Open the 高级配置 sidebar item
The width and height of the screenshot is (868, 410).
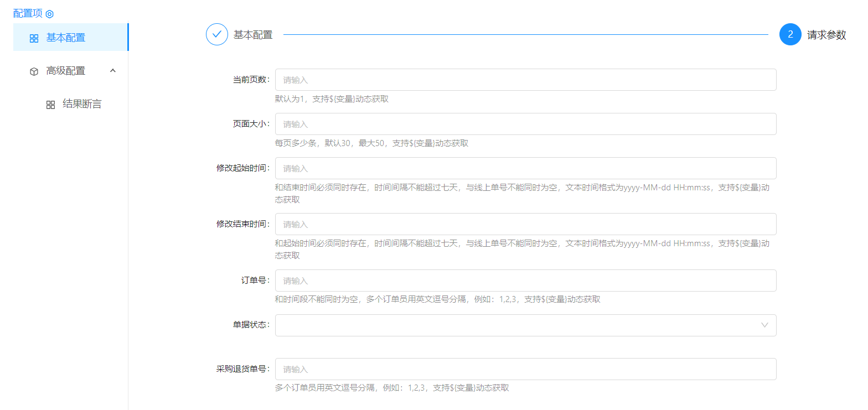tap(66, 71)
